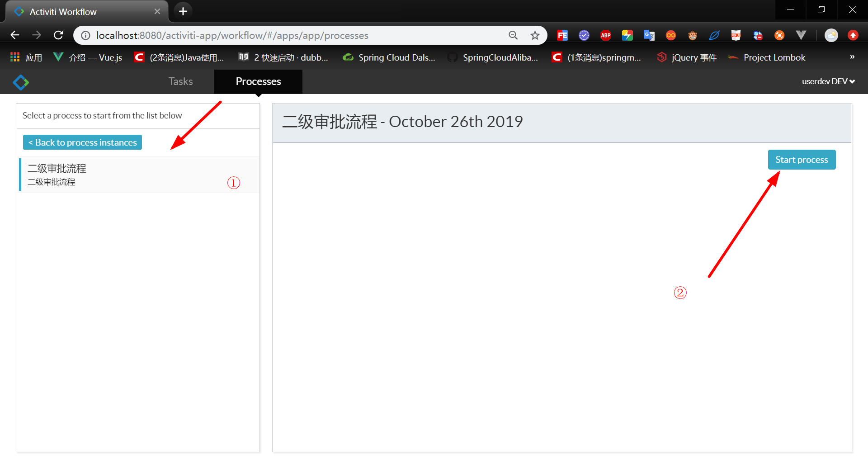The image size is (868, 459).
Task: Open Google Translate extension
Action: pyautogui.click(x=649, y=35)
